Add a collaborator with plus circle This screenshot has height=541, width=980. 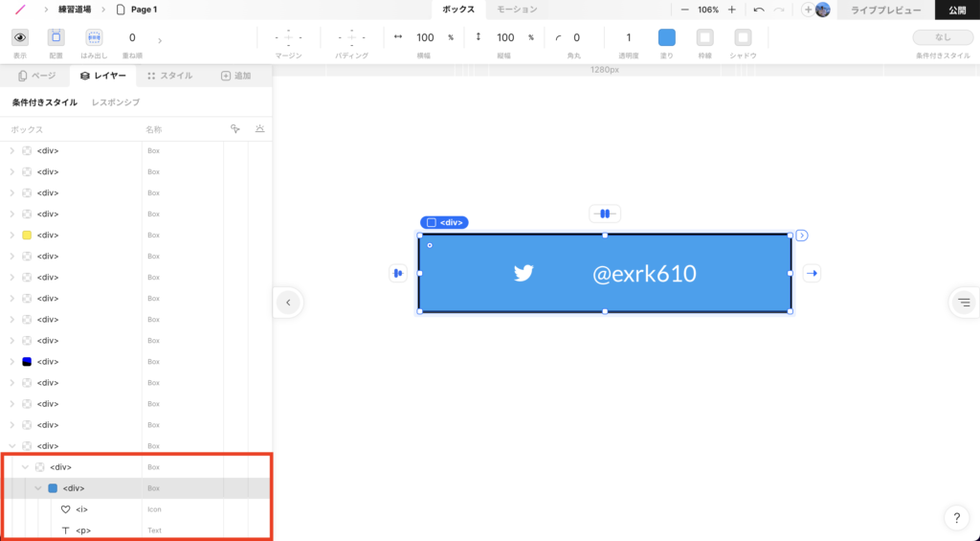(808, 10)
